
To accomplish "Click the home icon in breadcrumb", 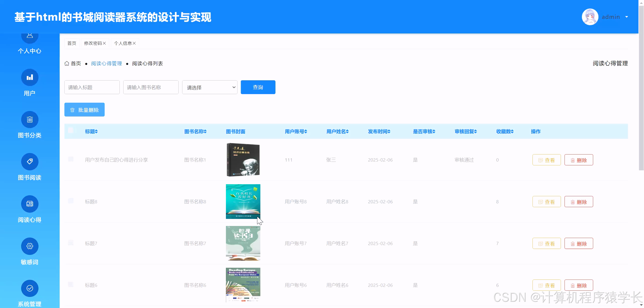I will [x=67, y=63].
